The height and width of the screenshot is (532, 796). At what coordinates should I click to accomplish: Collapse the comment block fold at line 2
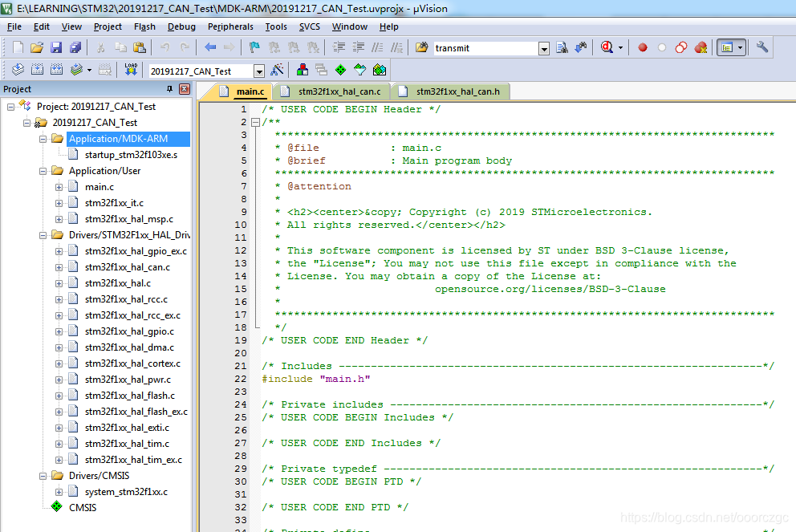(x=256, y=122)
